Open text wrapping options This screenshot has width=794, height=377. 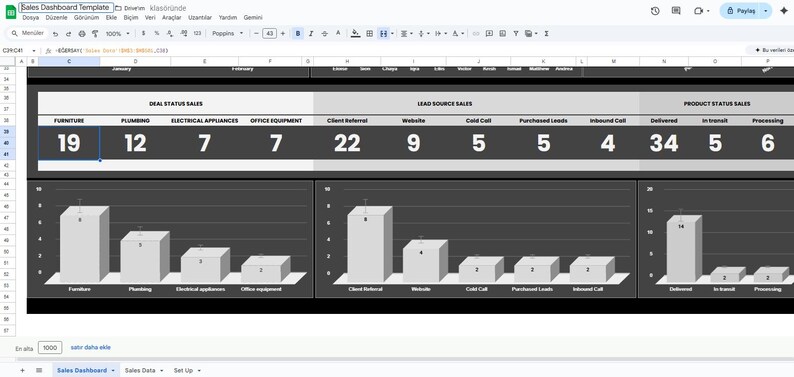[x=441, y=33]
